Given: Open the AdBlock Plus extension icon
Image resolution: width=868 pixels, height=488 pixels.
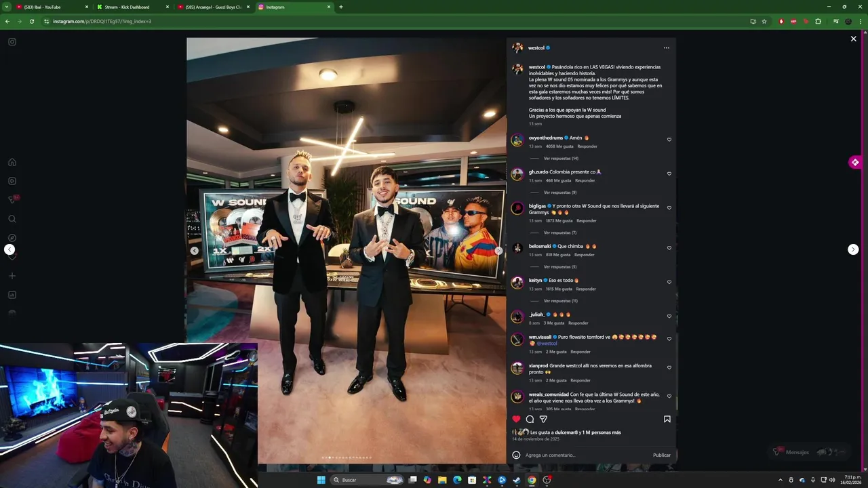Looking at the screenshot, I should pos(793,21).
